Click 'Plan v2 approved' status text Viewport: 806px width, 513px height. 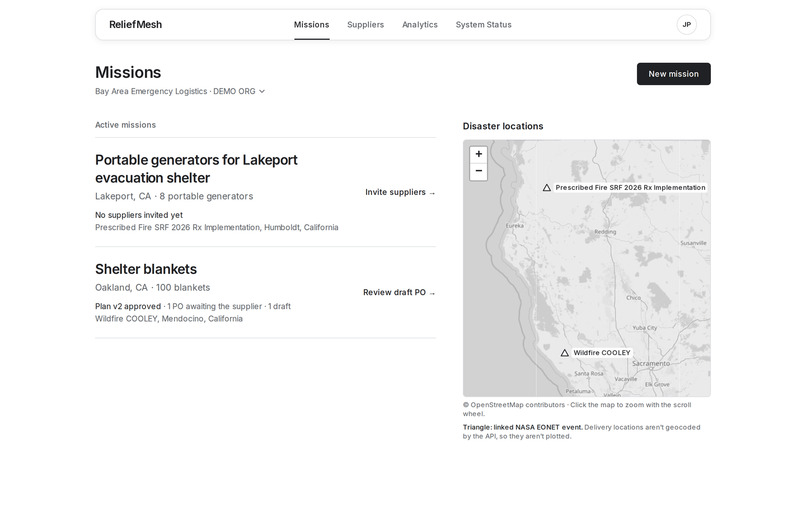pyautogui.click(x=128, y=306)
